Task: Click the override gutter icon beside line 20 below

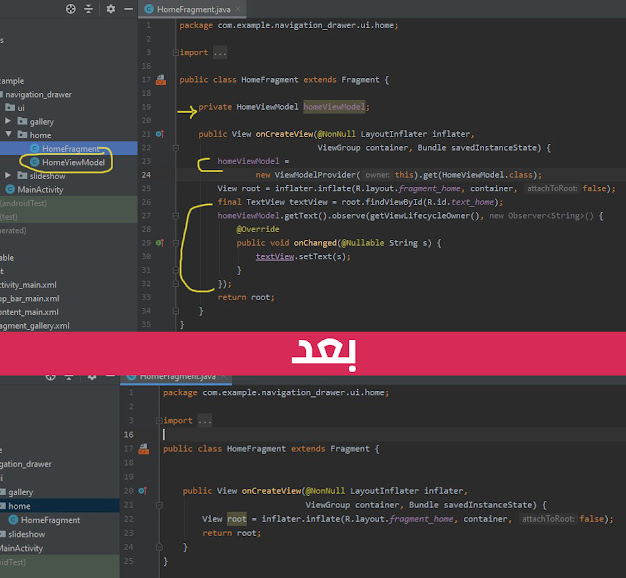Action: (x=143, y=491)
